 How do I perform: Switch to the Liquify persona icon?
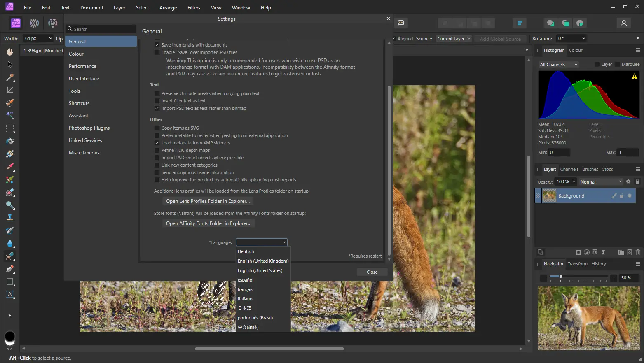click(34, 23)
